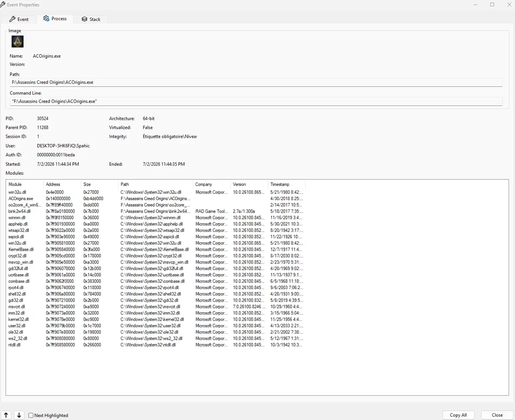Select the combase.dll module row

tap(156, 281)
